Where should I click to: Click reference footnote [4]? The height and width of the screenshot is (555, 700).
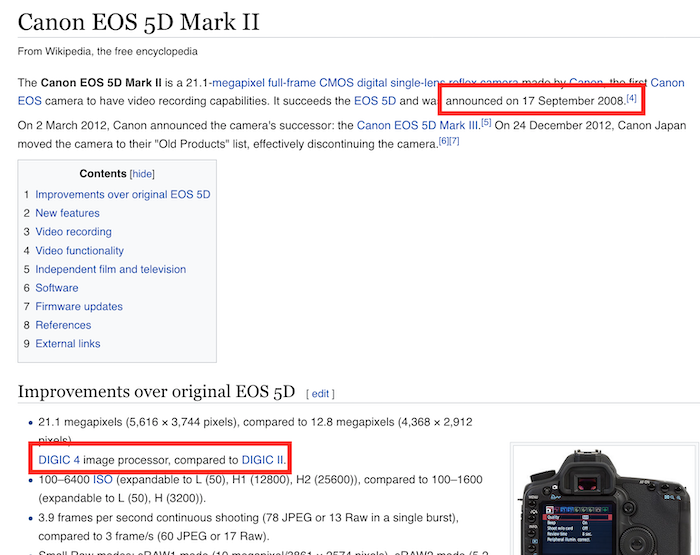point(631,98)
